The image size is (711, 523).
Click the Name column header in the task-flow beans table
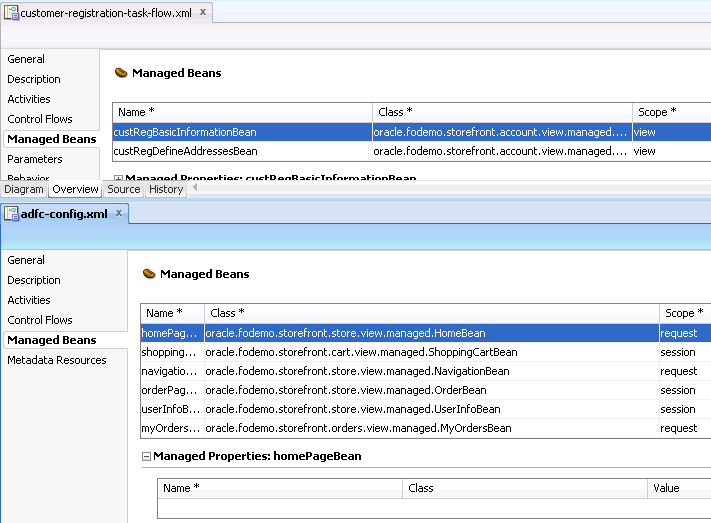[243, 112]
